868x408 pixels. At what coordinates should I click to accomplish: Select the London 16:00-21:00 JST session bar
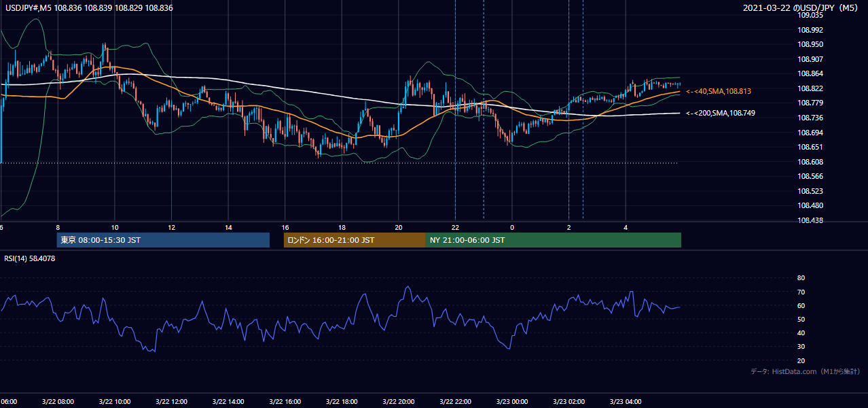point(355,240)
